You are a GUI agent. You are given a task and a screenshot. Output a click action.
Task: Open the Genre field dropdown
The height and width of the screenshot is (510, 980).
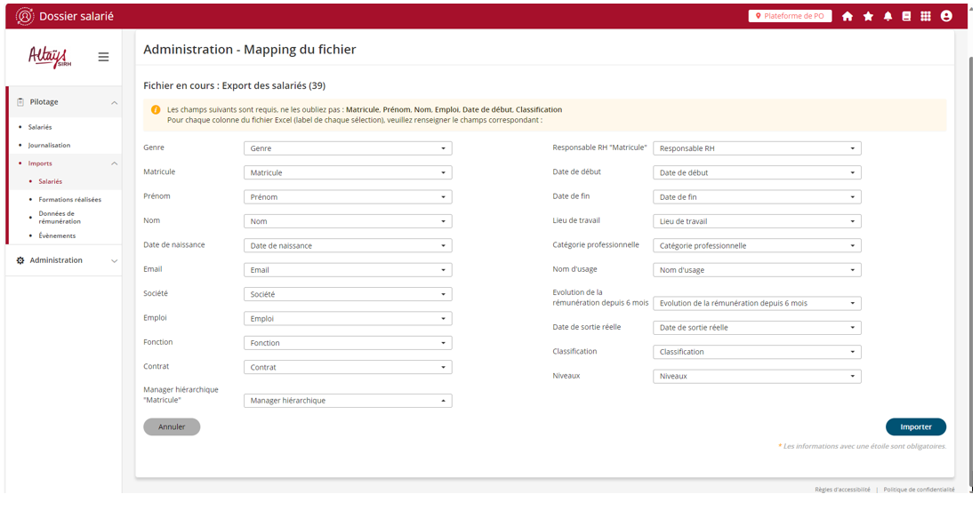coord(347,148)
